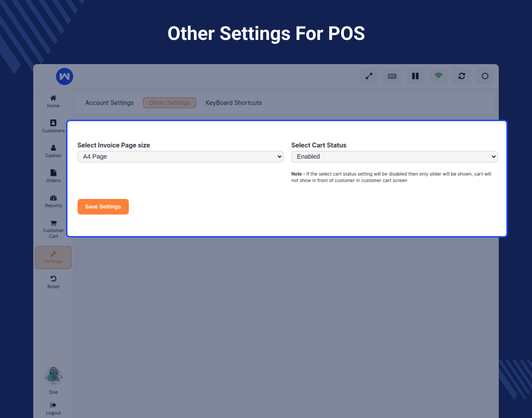Image resolution: width=532 pixels, height=418 pixels.
Task: Open the Select Cart Status dropdown
Action: point(394,156)
